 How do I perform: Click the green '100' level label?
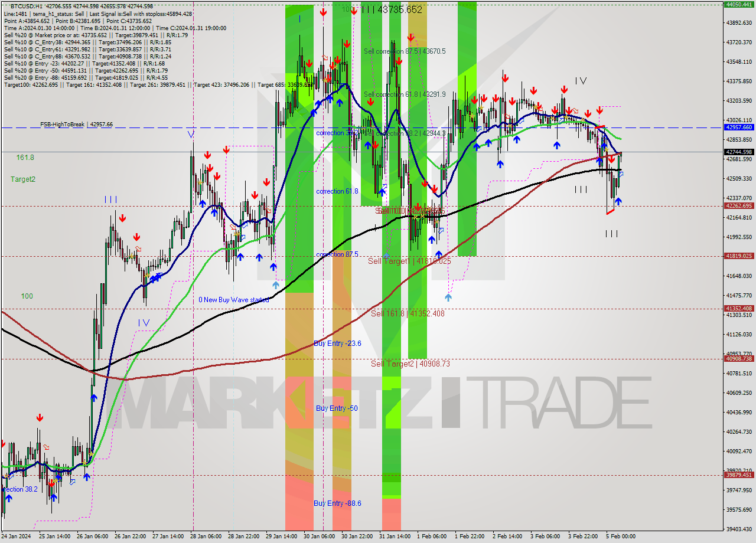point(27,296)
